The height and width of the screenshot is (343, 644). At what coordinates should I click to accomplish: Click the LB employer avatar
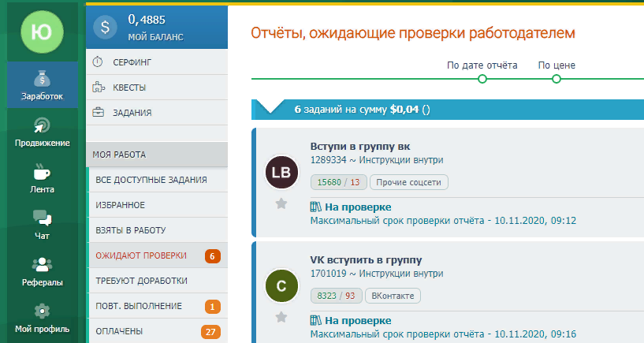click(282, 172)
